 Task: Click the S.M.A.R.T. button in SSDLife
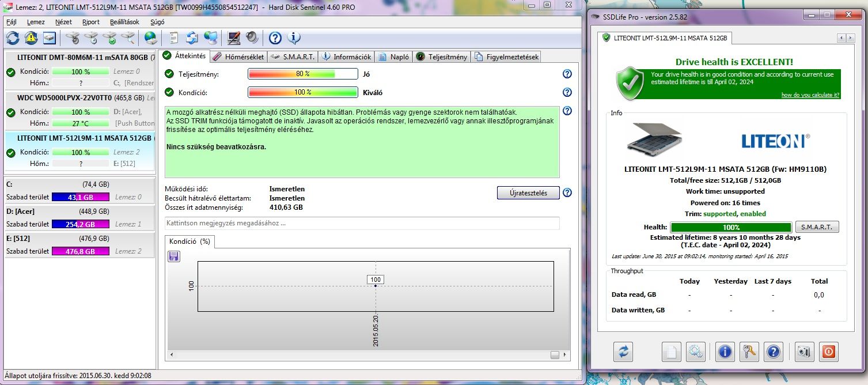click(817, 227)
